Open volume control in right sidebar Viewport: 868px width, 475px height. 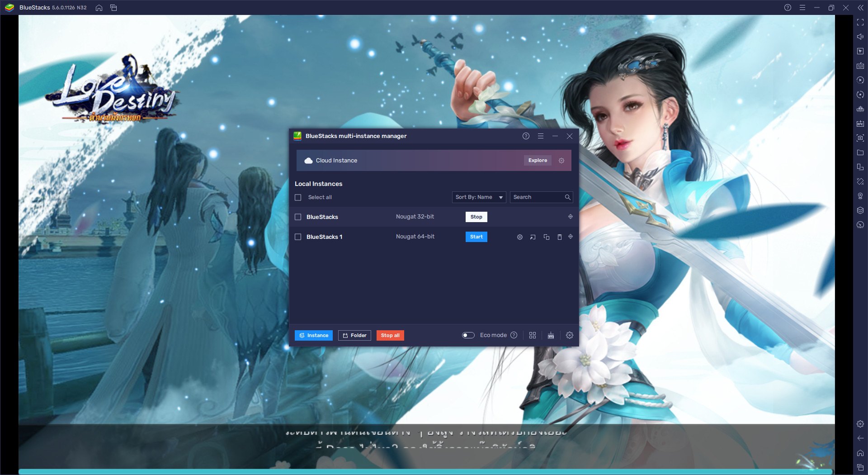click(x=860, y=37)
